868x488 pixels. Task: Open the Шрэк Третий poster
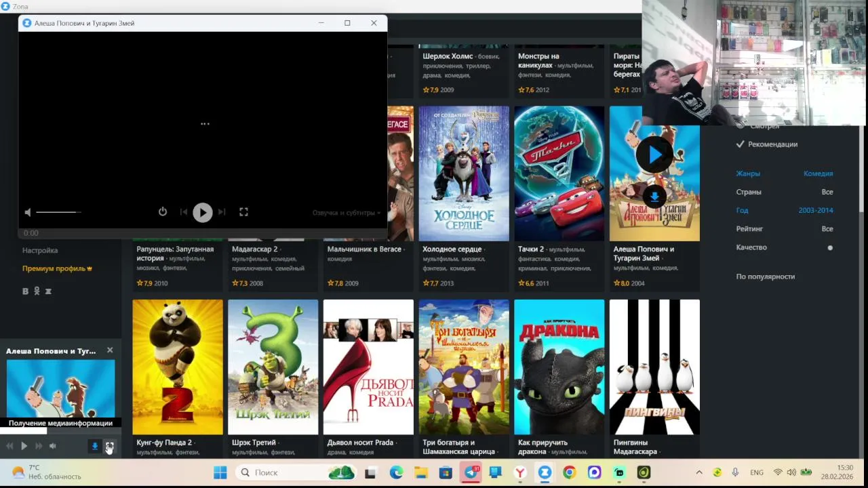(x=273, y=367)
